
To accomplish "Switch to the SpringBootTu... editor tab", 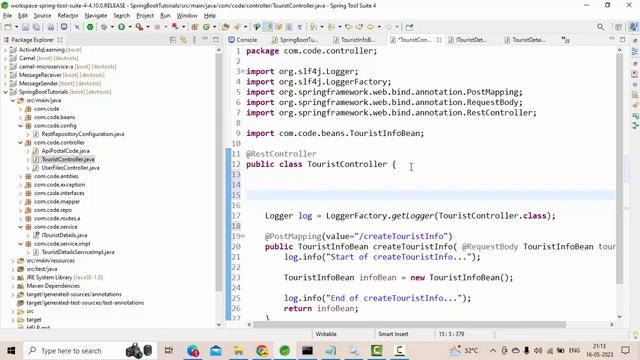I will pos(295,40).
